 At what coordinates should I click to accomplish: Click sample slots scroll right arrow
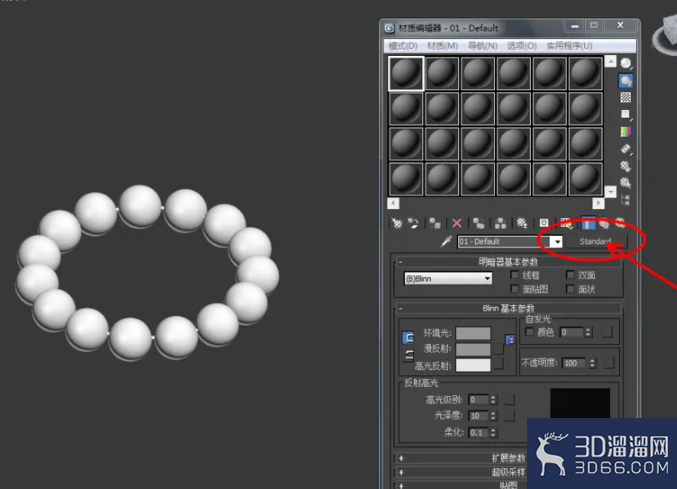pyautogui.click(x=598, y=203)
